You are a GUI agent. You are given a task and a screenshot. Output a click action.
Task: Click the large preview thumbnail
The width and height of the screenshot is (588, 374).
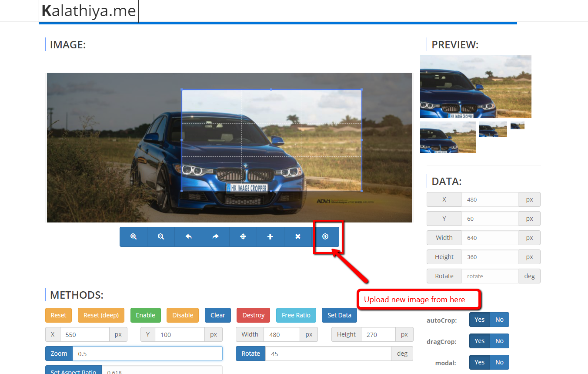(x=475, y=87)
